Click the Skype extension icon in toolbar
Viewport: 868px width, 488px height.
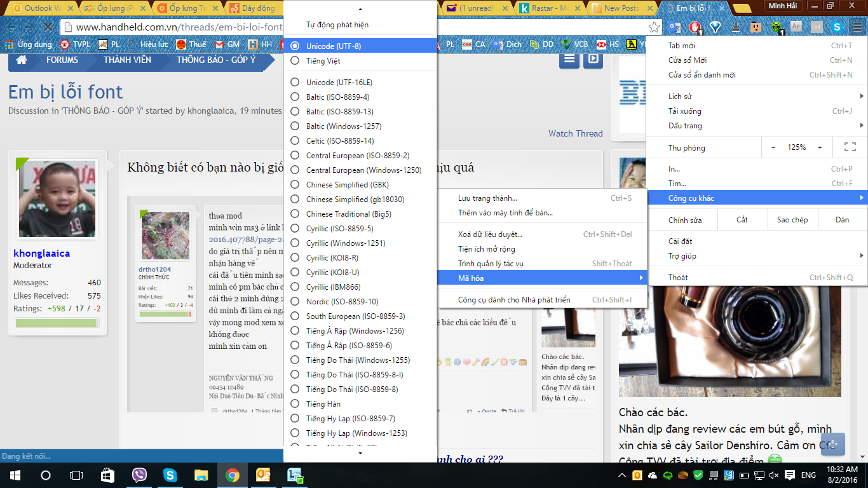pyautogui.click(x=837, y=27)
